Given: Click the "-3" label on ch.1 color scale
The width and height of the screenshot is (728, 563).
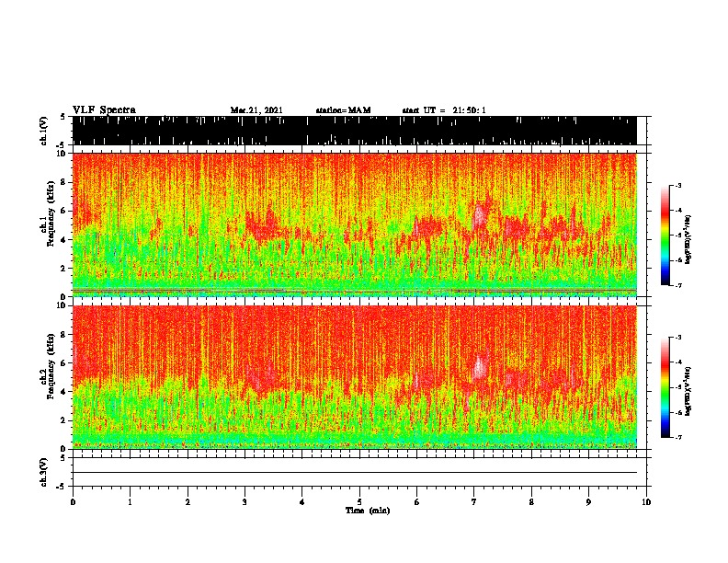Looking at the screenshot, I should pyautogui.click(x=677, y=186).
